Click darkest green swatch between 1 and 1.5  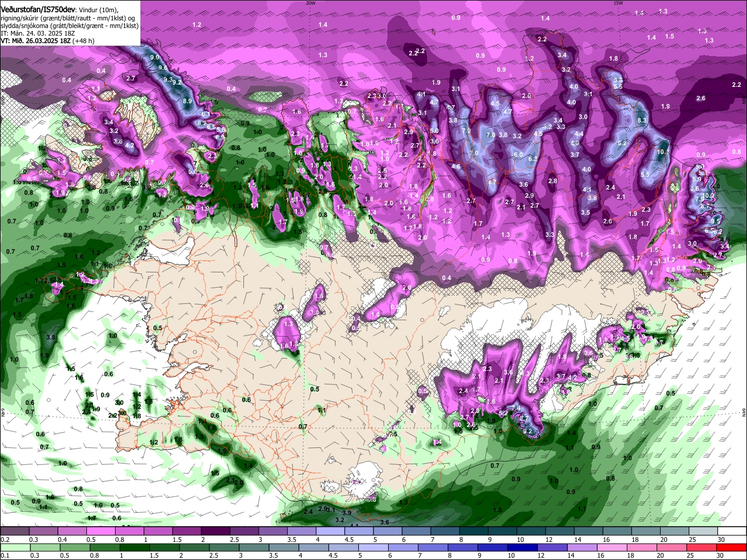(x=135, y=548)
